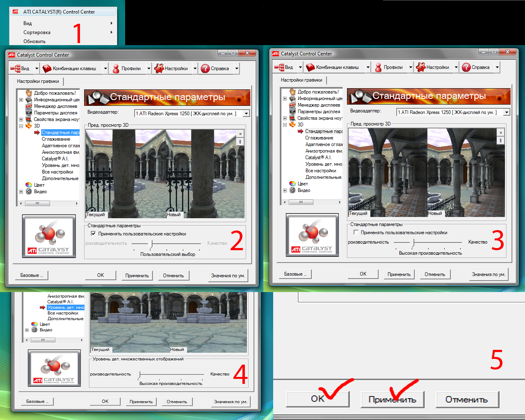This screenshot has width=525, height=420.
Task: Collapse the 3D tree node in left window
Action: 21,126
